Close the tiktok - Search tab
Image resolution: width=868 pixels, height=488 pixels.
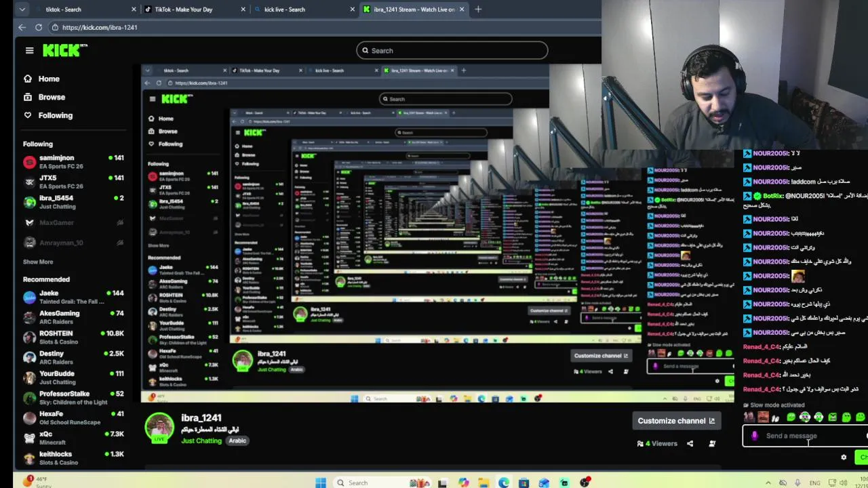tap(134, 9)
